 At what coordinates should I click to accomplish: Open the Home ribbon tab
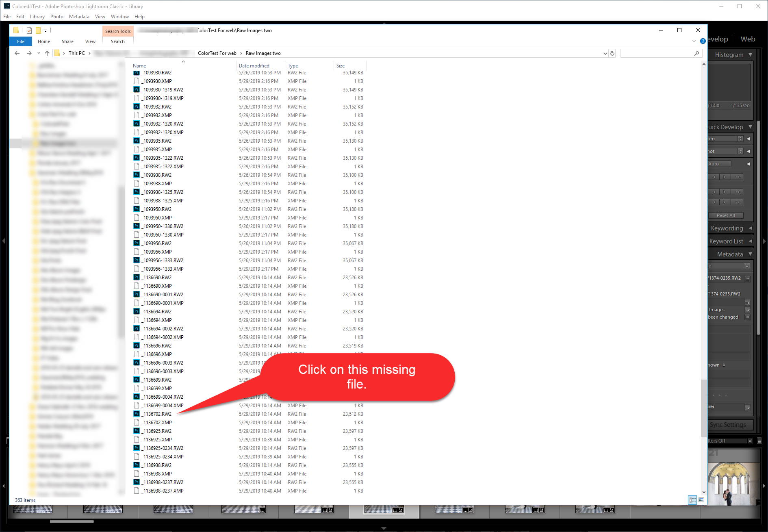(44, 41)
